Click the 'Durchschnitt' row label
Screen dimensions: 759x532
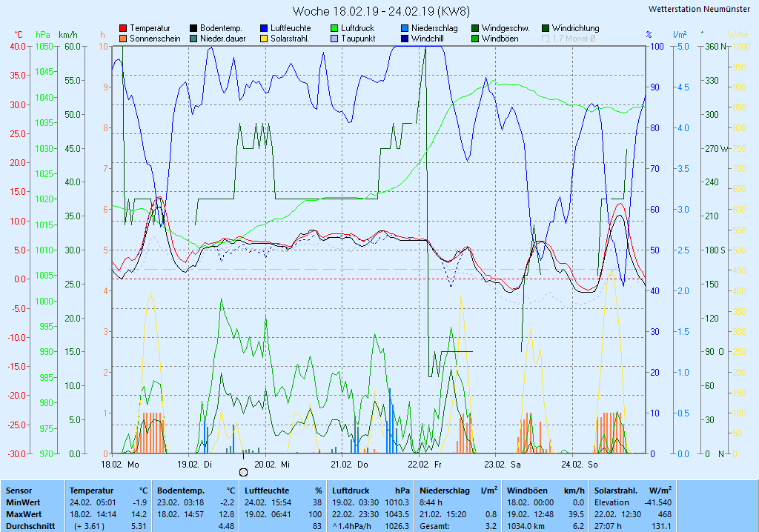[30, 526]
